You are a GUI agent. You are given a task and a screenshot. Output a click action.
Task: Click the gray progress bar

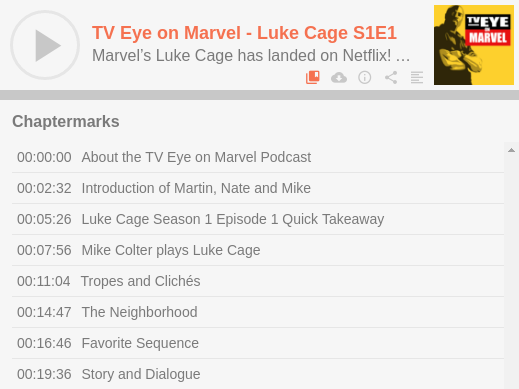[x=259, y=95]
